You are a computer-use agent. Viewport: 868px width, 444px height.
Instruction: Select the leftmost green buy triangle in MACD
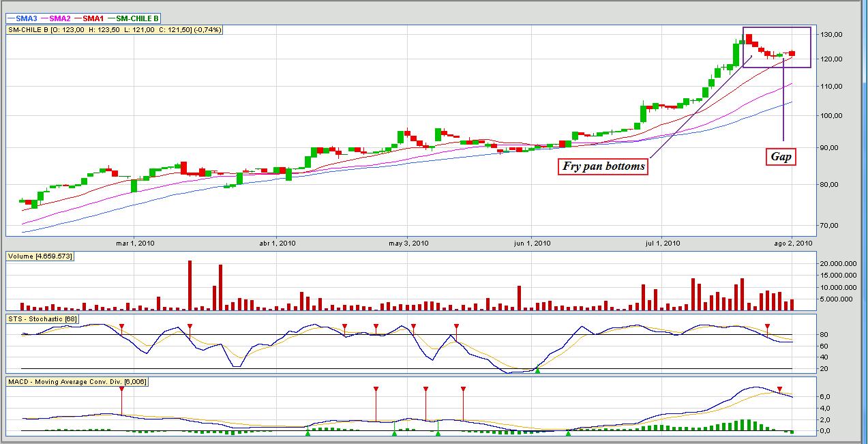308,433
